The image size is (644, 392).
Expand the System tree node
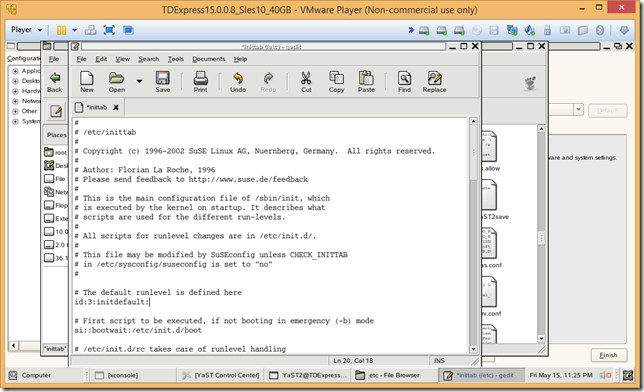coord(15,122)
